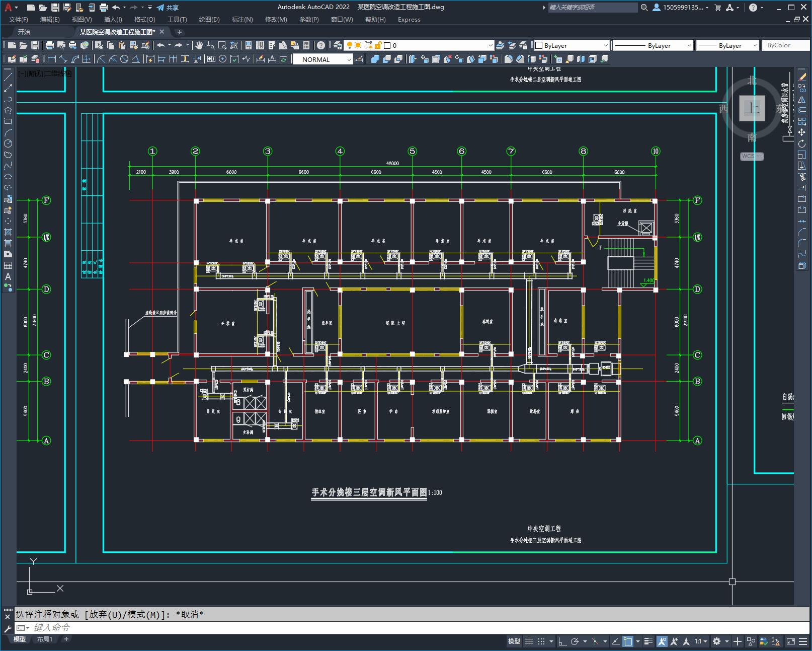812x651 pixels.
Task: Open the ByLayer linetype dropdown
Action: tap(689, 45)
